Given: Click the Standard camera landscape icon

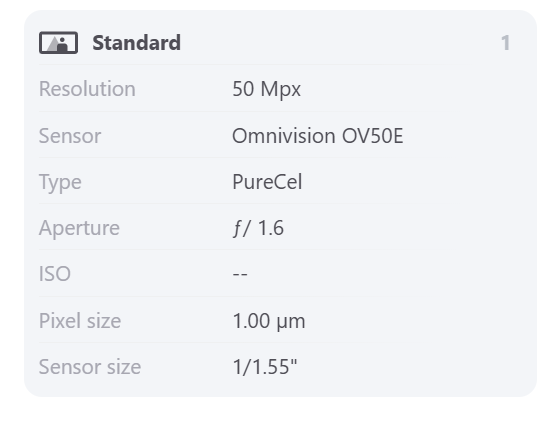Looking at the screenshot, I should [58, 43].
